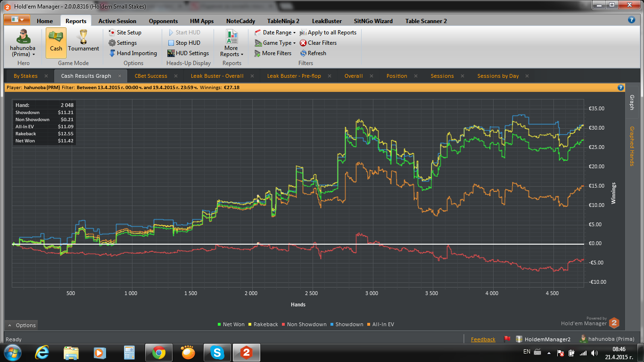The width and height of the screenshot is (644, 362).
Task: Click the yellow Rakeback legend swatch
Action: pyautogui.click(x=250, y=324)
